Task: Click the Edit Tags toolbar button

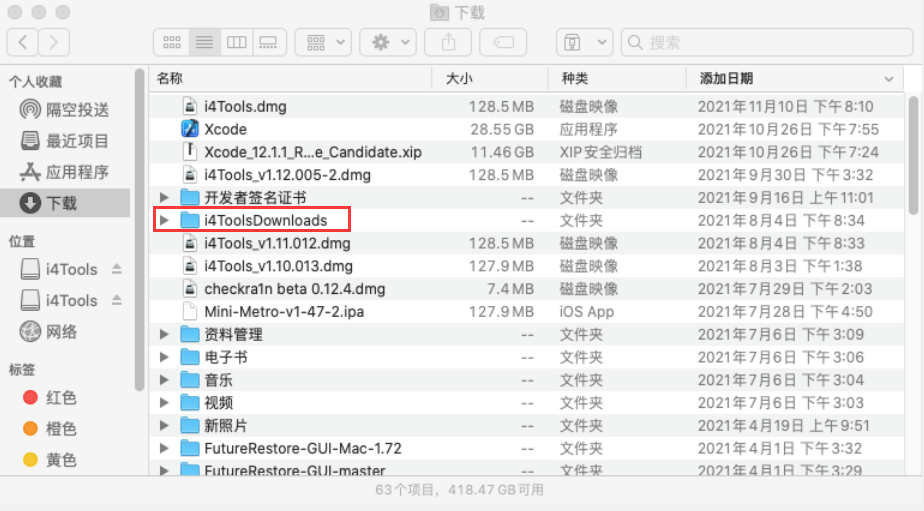Action: [x=503, y=42]
